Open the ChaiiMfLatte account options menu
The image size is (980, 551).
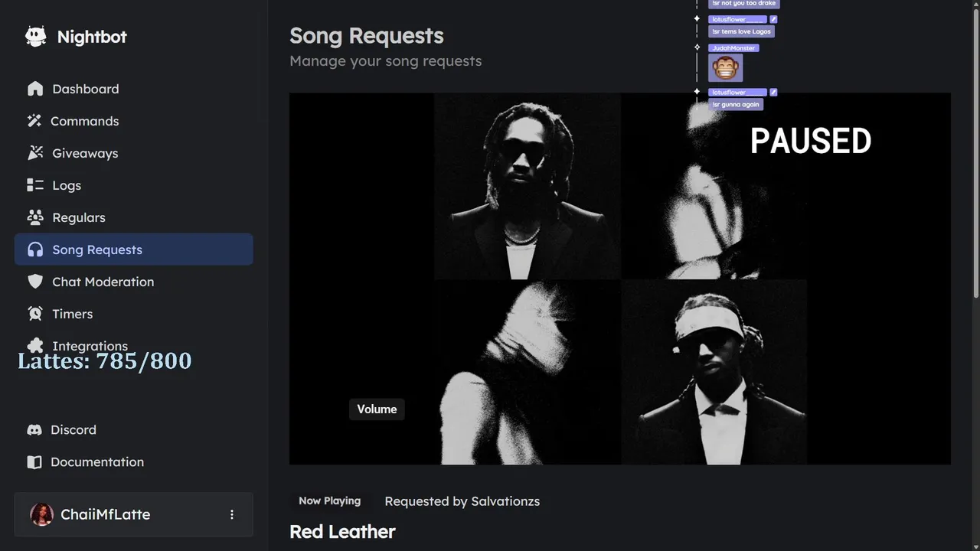232,515
